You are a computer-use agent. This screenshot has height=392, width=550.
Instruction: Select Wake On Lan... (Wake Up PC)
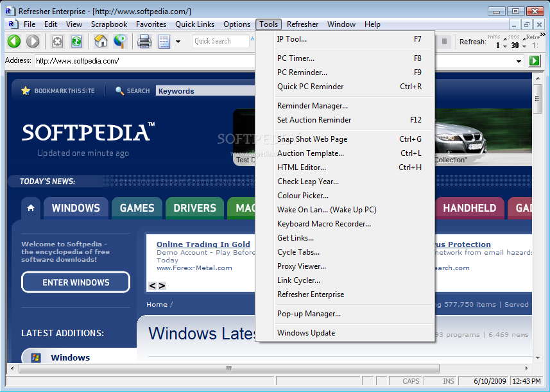pos(345,210)
